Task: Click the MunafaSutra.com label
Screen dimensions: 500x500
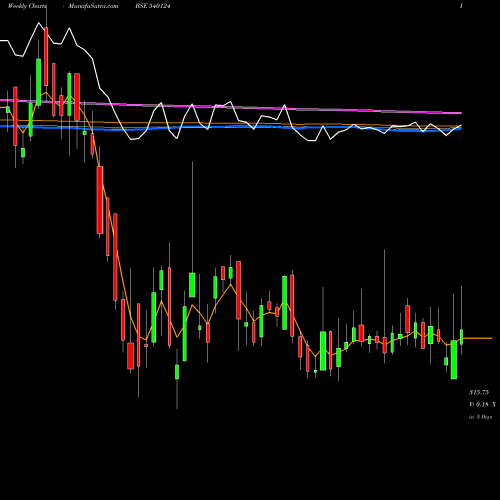Action: pos(93,6)
